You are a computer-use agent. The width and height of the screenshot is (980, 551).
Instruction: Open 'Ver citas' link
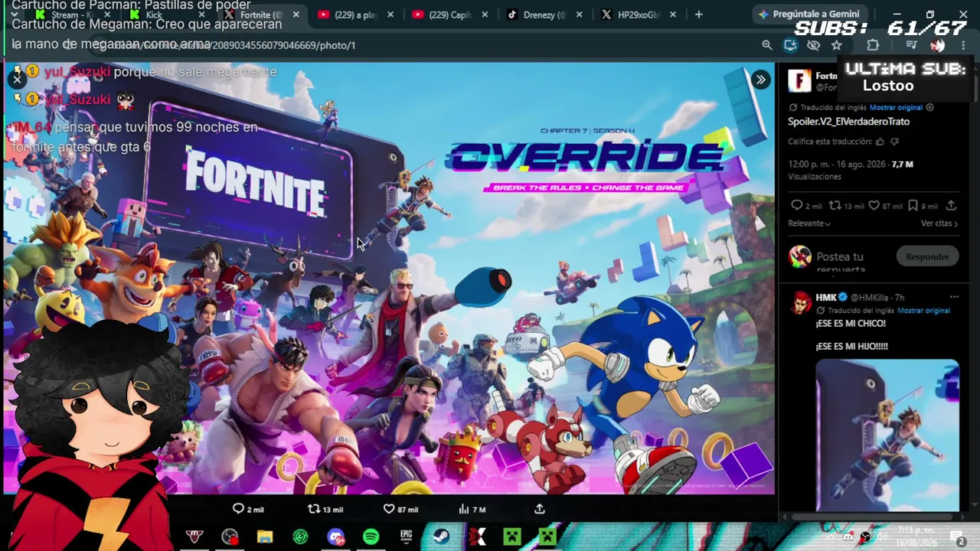pyautogui.click(x=939, y=223)
